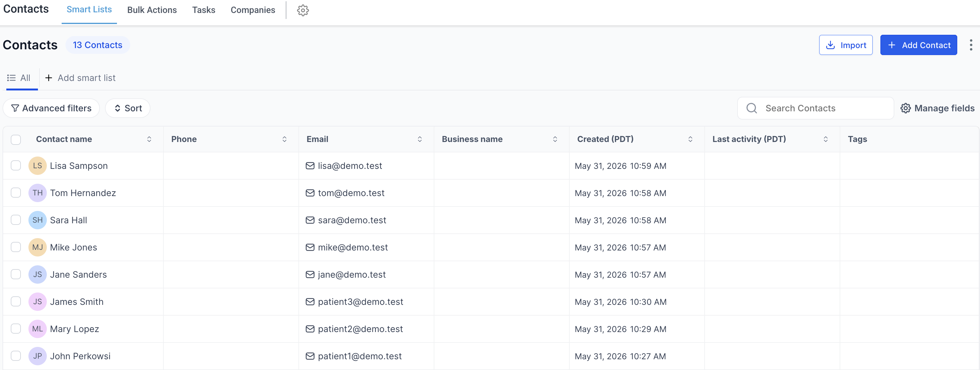Viewport: 980px width, 370px height.
Task: Click Created date May 31, 2026 10:59 AM
Action: point(620,166)
